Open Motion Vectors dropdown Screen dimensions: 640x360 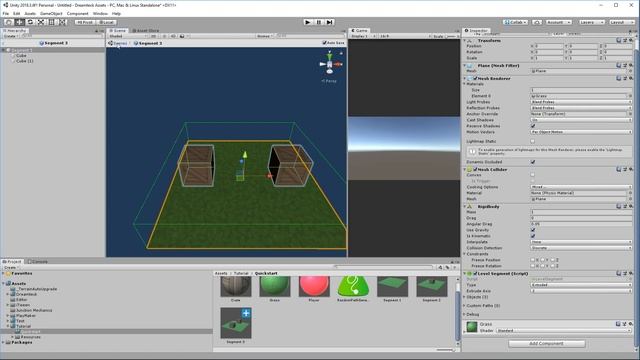[x=581, y=132]
